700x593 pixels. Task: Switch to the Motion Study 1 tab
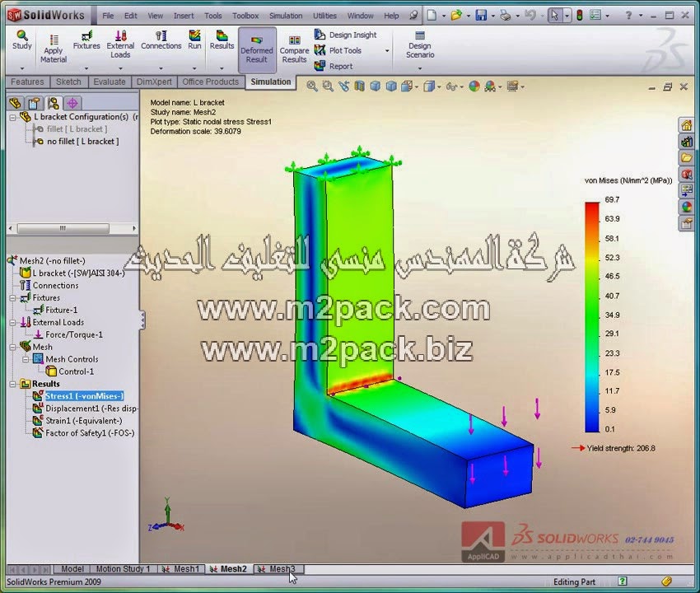pos(123,569)
